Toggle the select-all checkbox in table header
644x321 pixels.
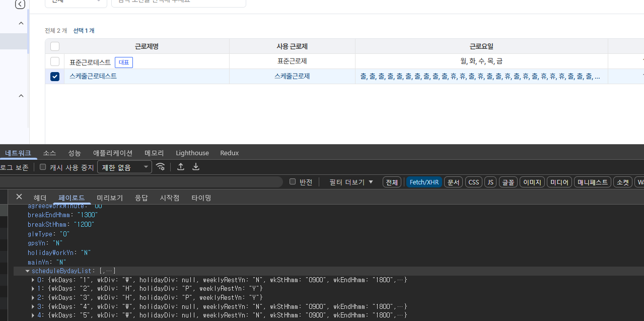55,46
